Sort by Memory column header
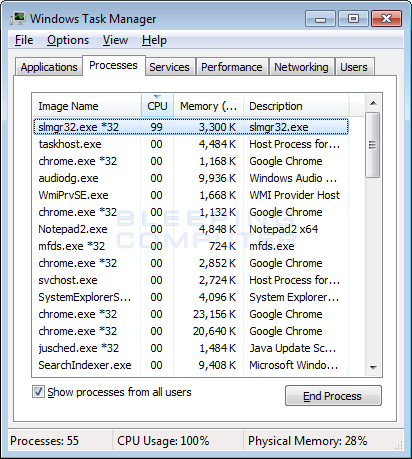 (x=209, y=106)
